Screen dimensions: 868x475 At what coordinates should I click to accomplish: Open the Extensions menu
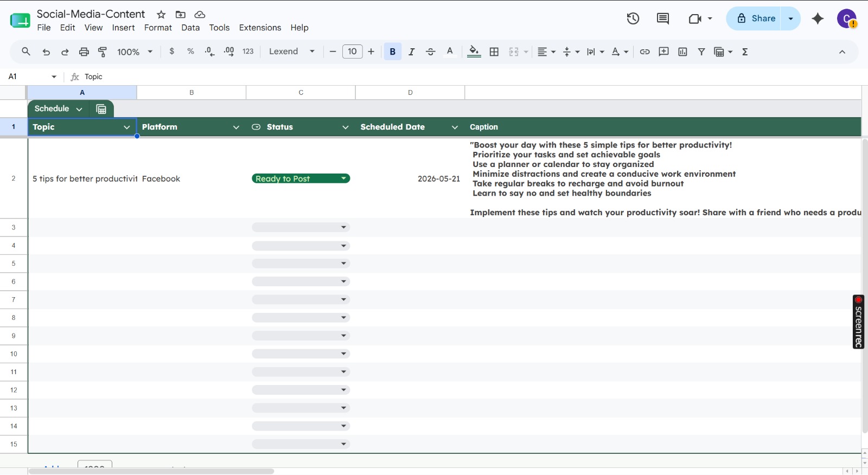260,28
